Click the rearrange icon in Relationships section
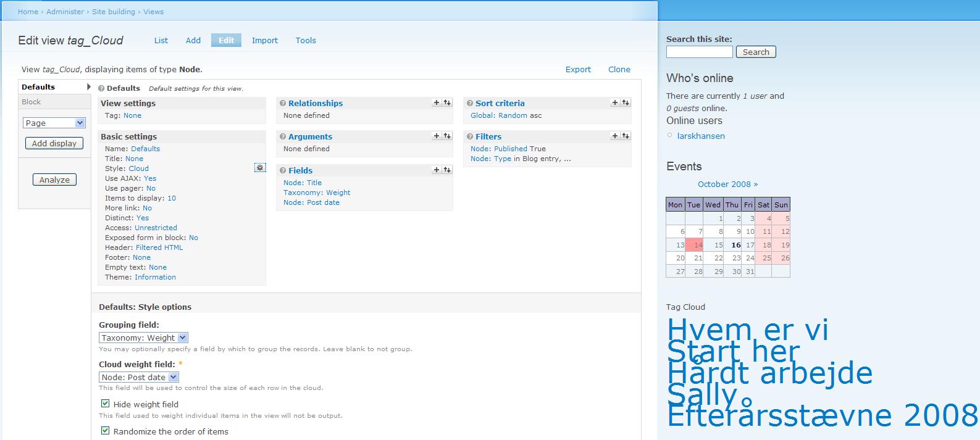 [447, 103]
